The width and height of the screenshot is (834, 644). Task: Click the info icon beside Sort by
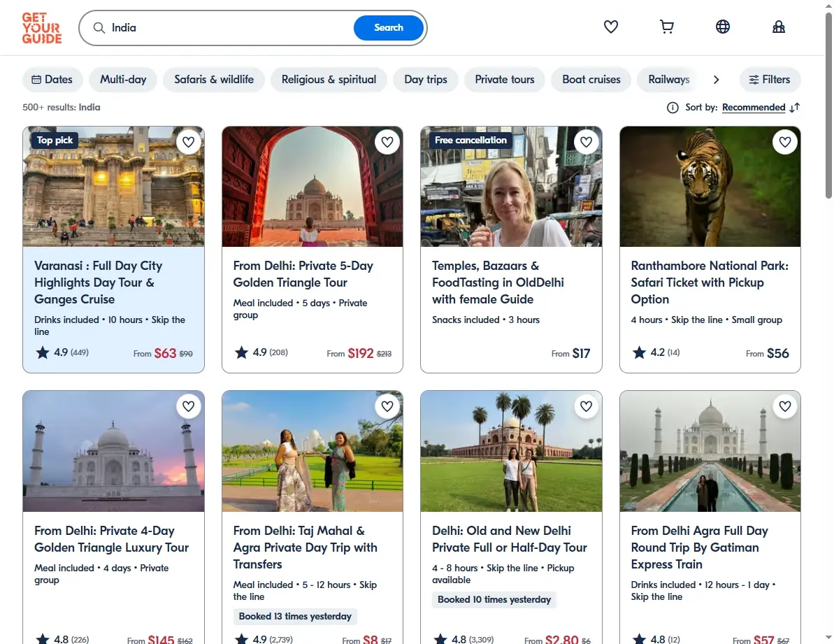673,108
